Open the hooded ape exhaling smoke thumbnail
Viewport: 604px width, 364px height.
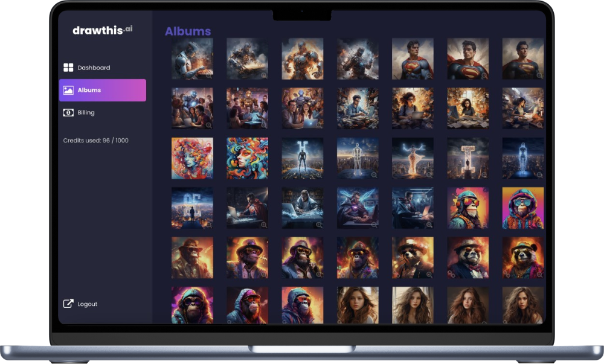click(247, 305)
